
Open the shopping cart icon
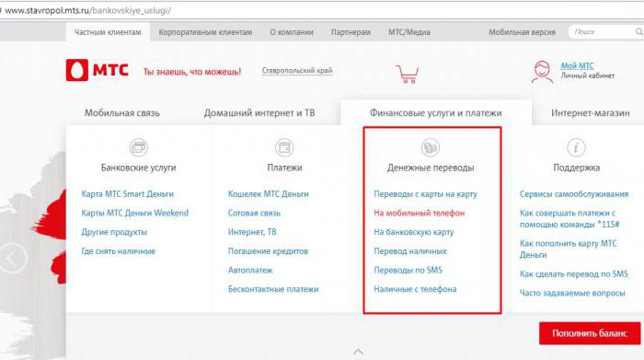407,74
